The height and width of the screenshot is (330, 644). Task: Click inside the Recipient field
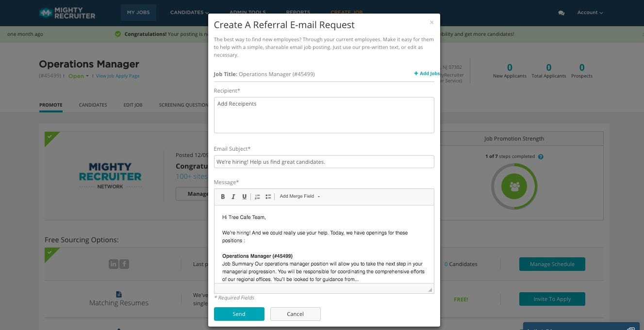coord(324,115)
